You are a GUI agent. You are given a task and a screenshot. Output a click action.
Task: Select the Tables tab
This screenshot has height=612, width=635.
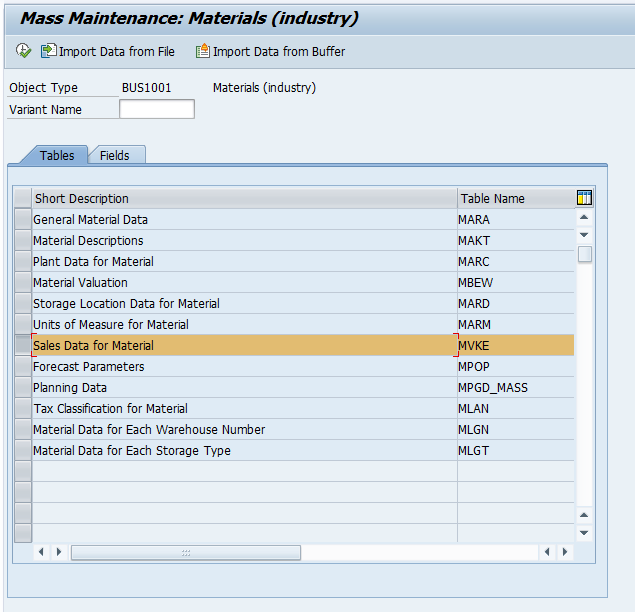(x=57, y=156)
